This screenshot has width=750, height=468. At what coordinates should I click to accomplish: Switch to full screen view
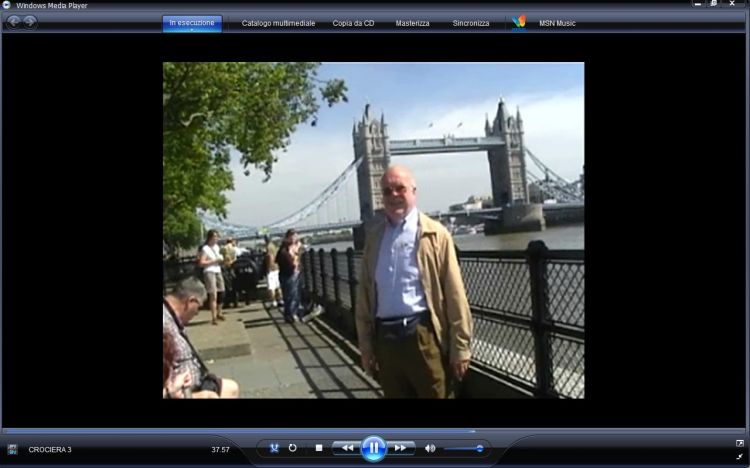click(740, 442)
